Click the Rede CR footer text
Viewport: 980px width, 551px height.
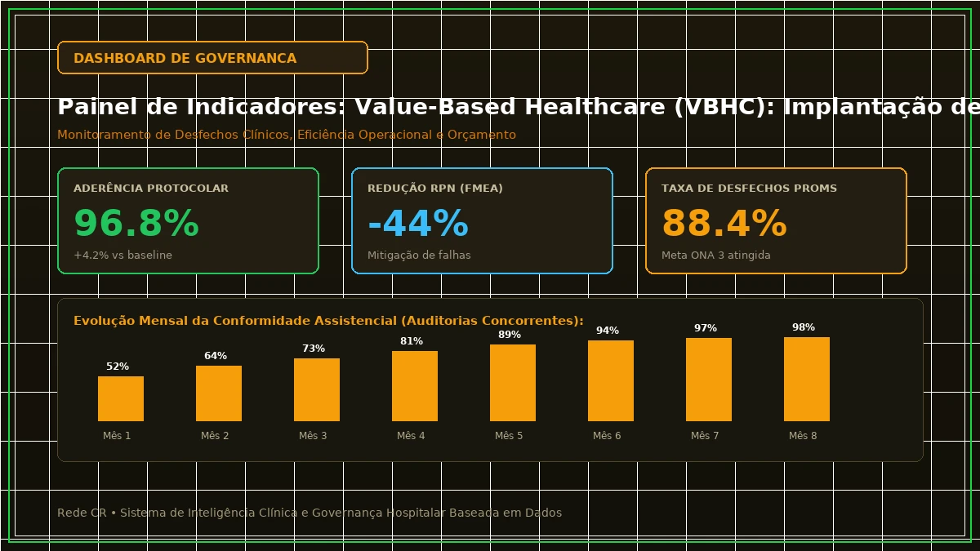coord(310,513)
